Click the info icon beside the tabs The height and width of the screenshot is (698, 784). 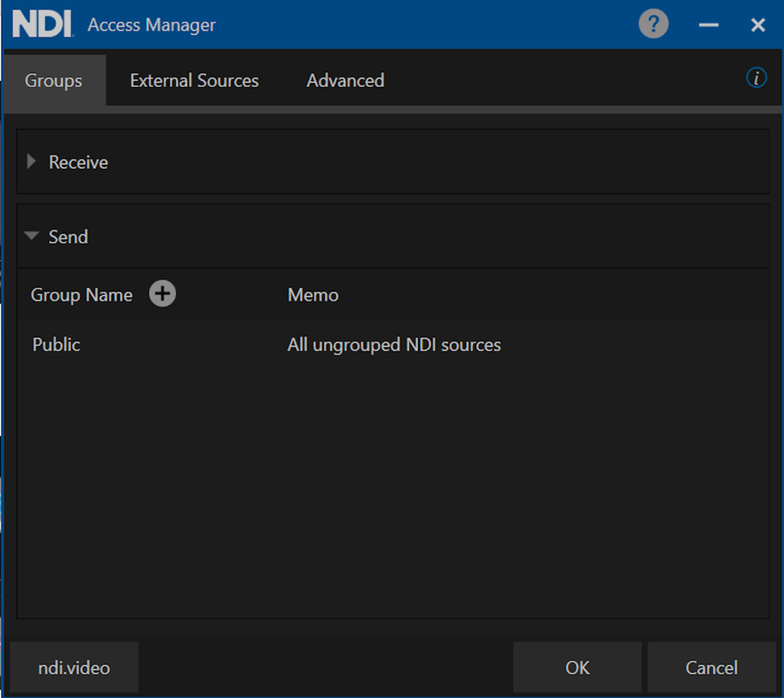coord(756,78)
